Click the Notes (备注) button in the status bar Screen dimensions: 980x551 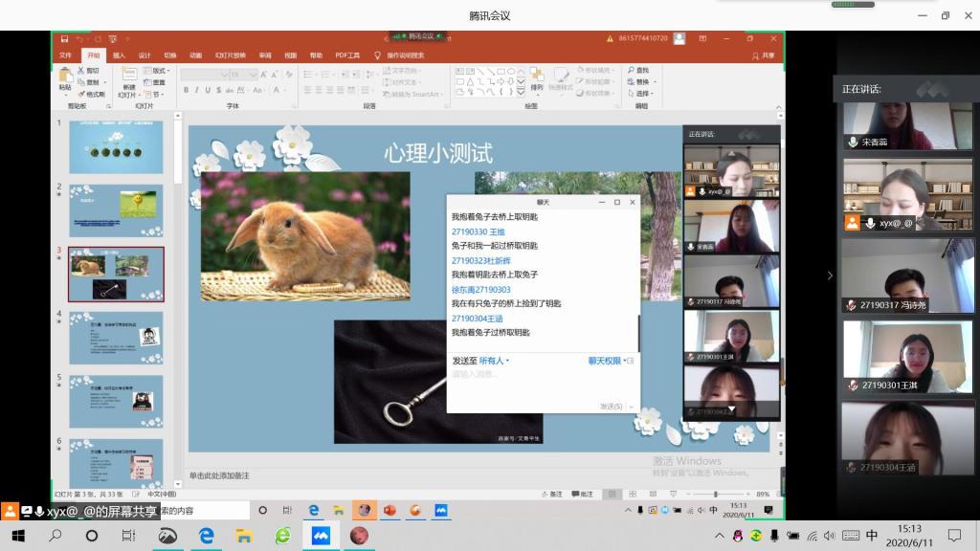click(552, 495)
